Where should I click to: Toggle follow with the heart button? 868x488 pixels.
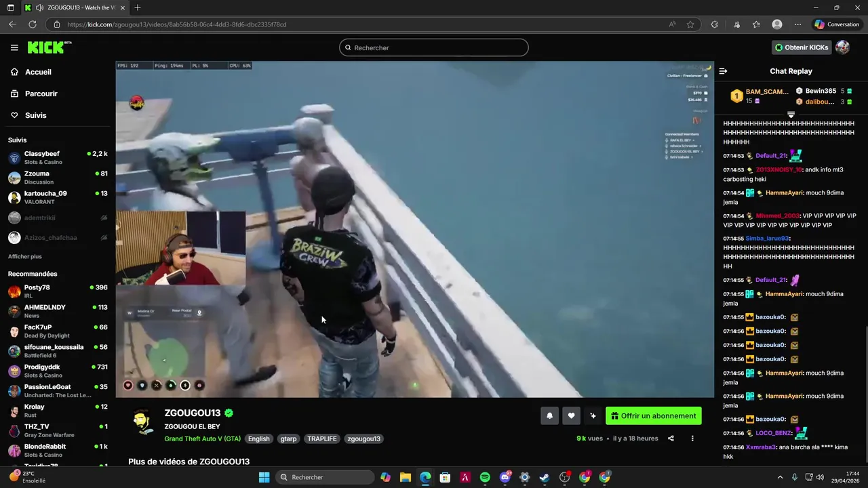point(571,416)
